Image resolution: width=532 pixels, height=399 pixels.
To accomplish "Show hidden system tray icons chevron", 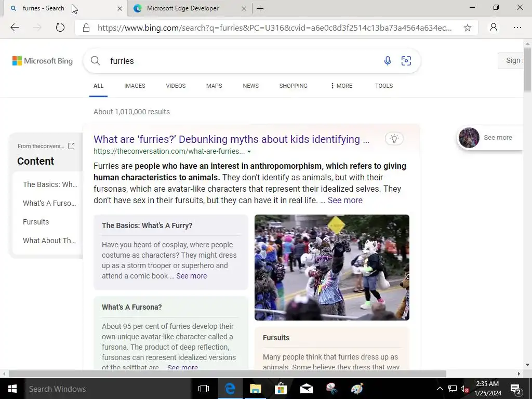I will pyautogui.click(x=440, y=389).
